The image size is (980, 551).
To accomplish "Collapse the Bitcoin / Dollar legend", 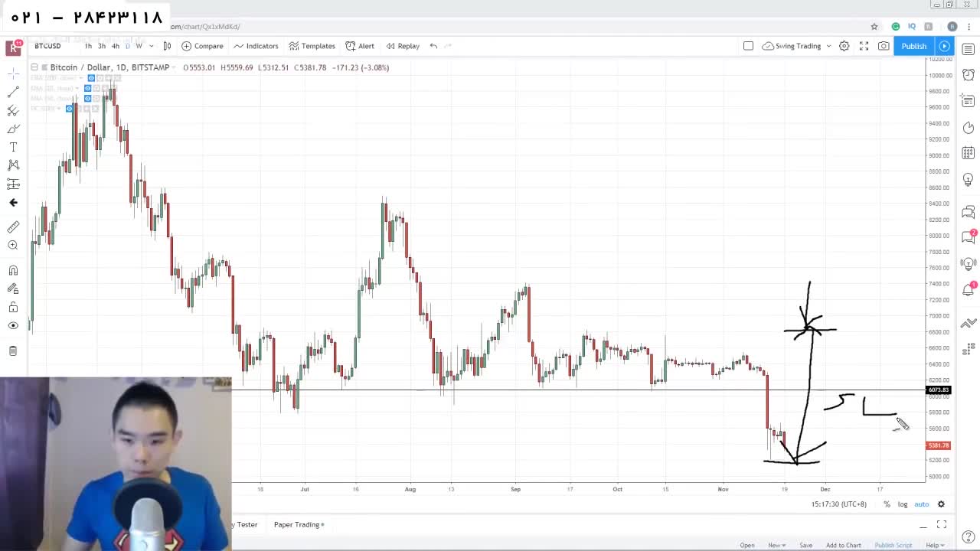I will tap(34, 67).
